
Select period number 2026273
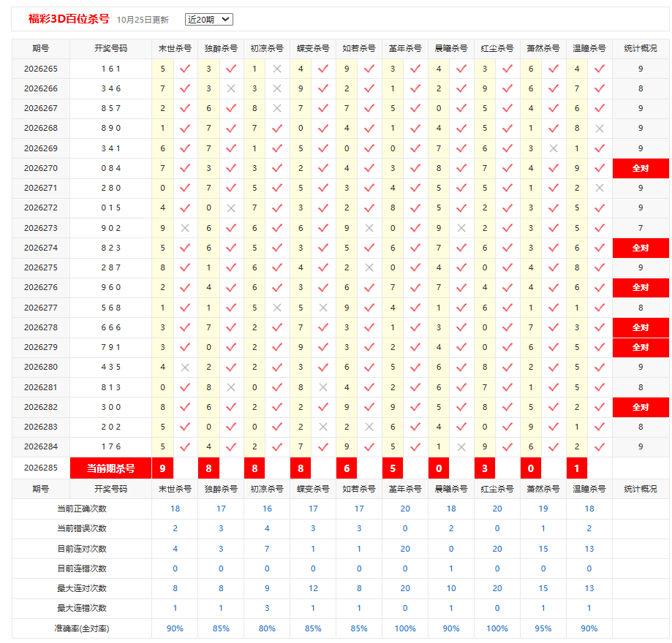[x=41, y=228]
